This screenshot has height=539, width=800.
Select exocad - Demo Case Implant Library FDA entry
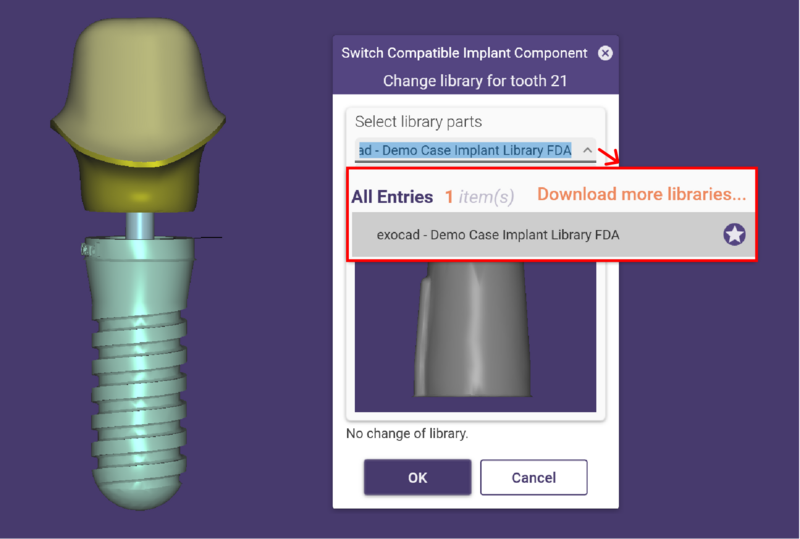[x=553, y=235]
